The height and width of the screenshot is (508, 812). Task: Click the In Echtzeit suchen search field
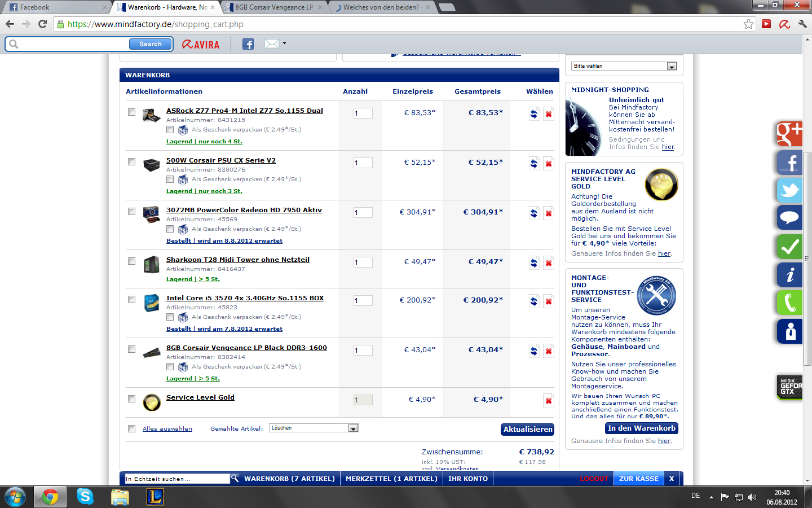pyautogui.click(x=177, y=479)
